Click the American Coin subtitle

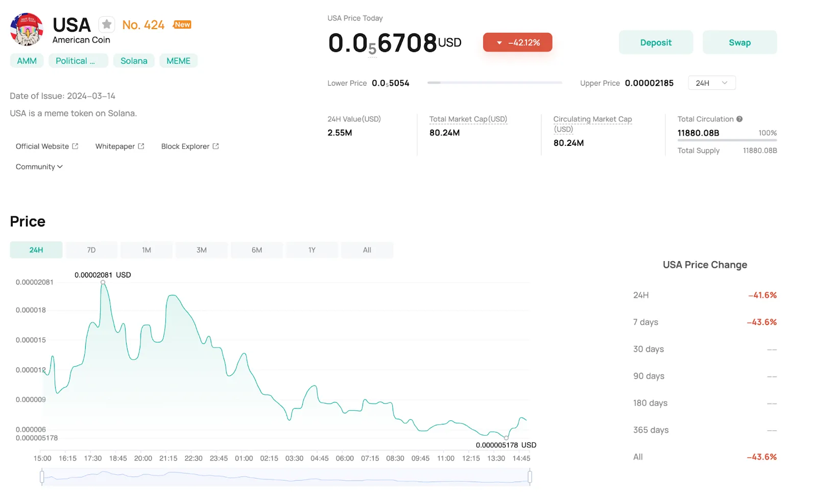pos(81,40)
